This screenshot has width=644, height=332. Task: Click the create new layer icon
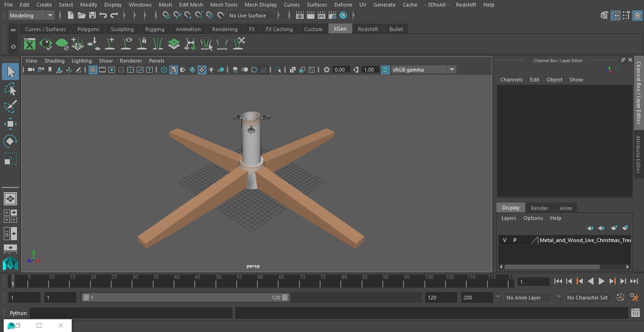tap(614, 228)
